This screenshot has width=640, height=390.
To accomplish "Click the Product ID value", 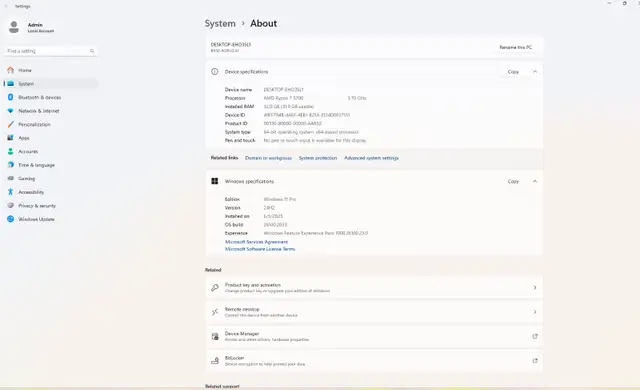I will pyautogui.click(x=293, y=123).
